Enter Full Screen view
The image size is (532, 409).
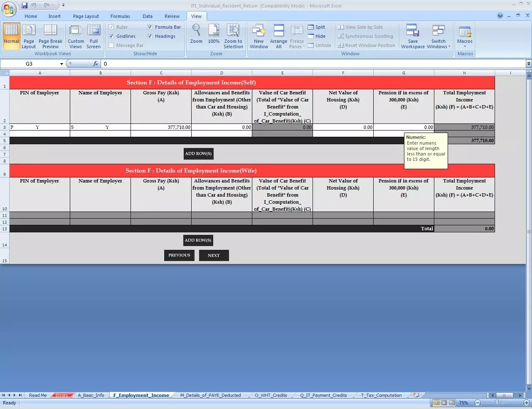click(x=94, y=36)
